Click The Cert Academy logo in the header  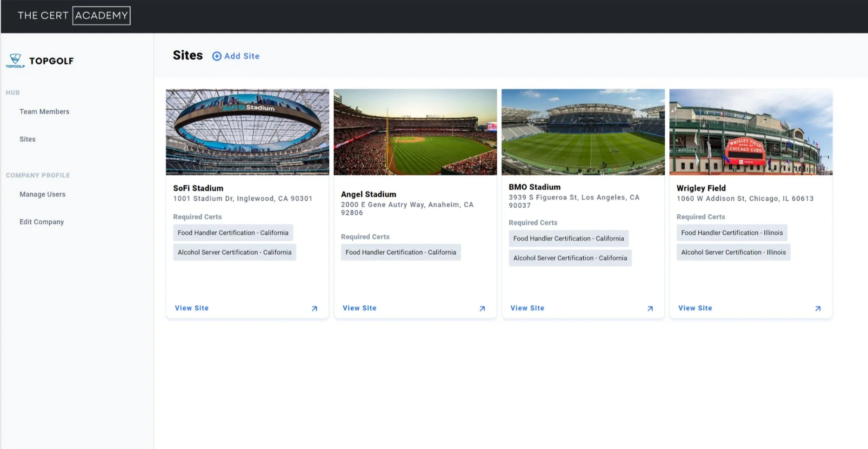coord(74,15)
